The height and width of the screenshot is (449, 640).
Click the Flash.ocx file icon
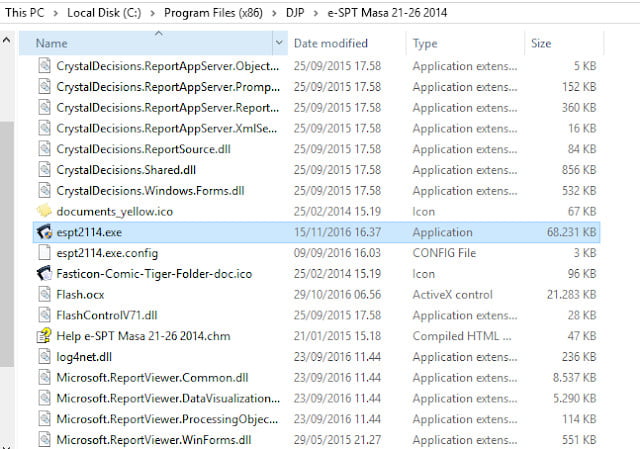44,294
